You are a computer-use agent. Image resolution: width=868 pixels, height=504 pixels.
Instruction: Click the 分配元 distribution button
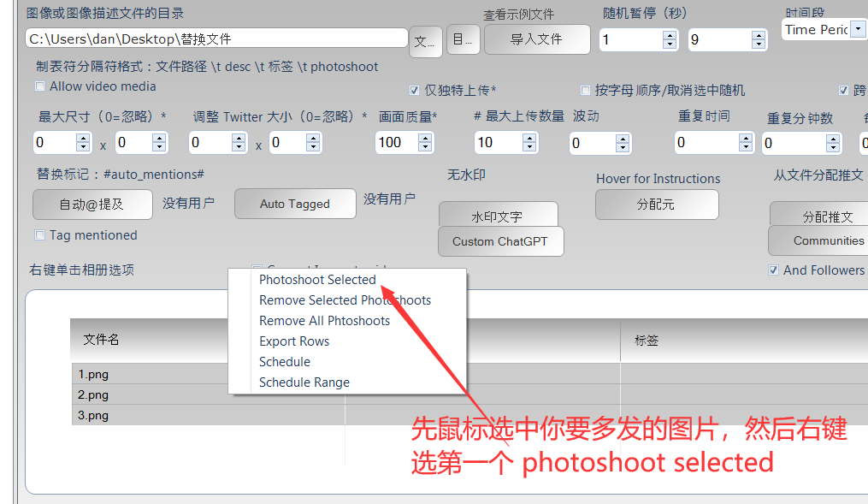656,205
